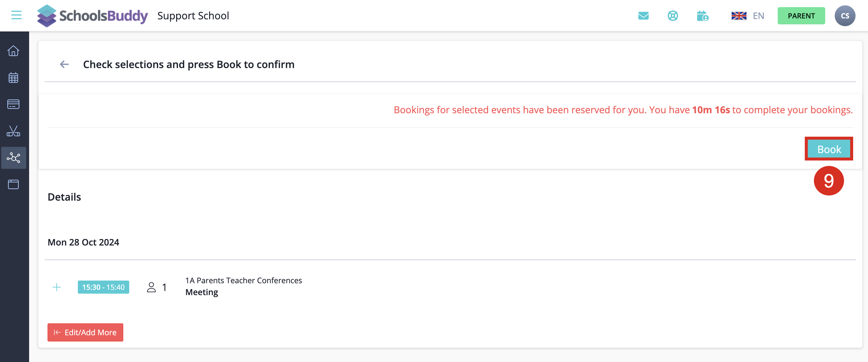868x362 pixels.
Task: Open the CS user avatar menu
Action: coord(845,16)
